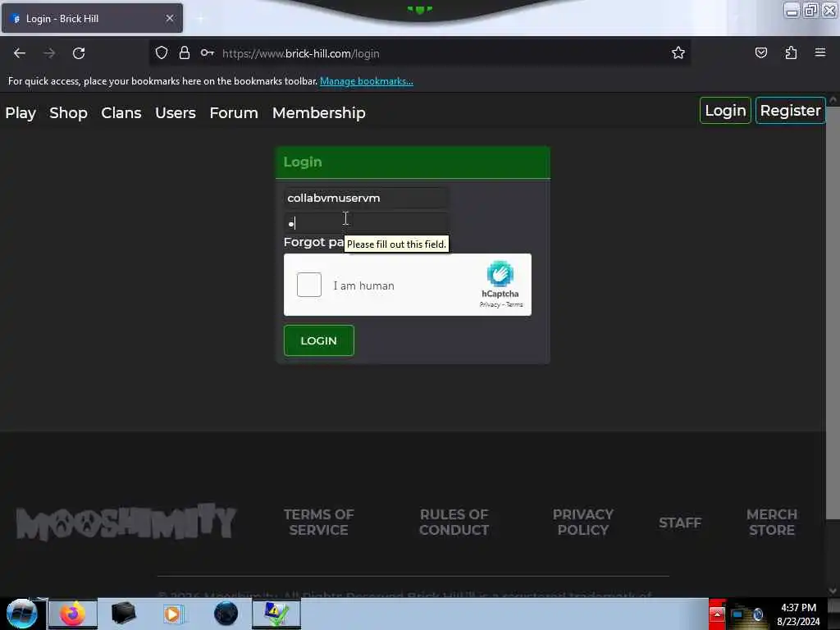The height and width of the screenshot is (630, 840).
Task: Select the Login - Brick Hill tab
Action: point(92,18)
